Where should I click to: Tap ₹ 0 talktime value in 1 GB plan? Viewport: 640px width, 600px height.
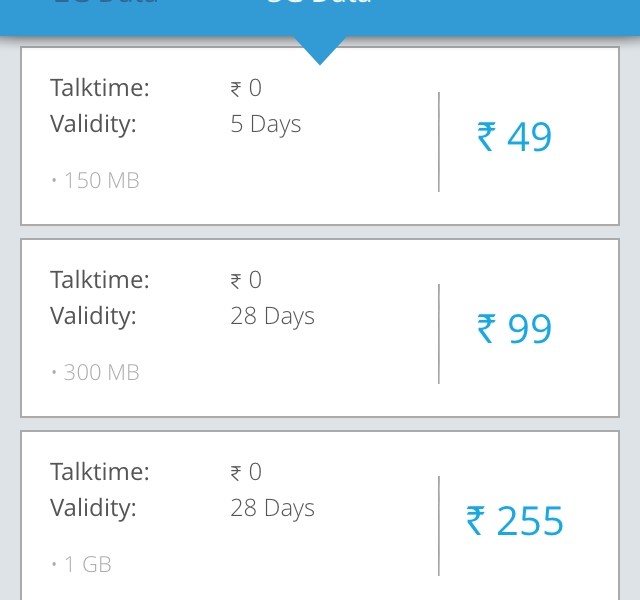246,472
